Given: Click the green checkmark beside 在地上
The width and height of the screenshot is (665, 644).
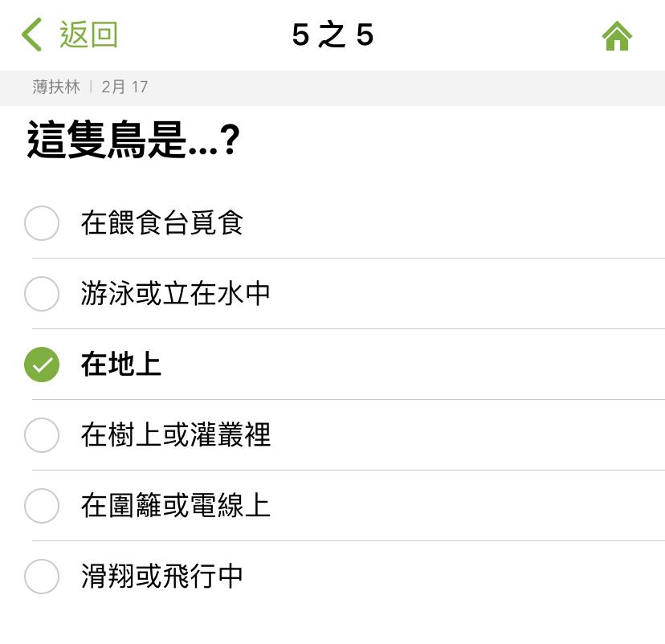Looking at the screenshot, I should point(42,365).
